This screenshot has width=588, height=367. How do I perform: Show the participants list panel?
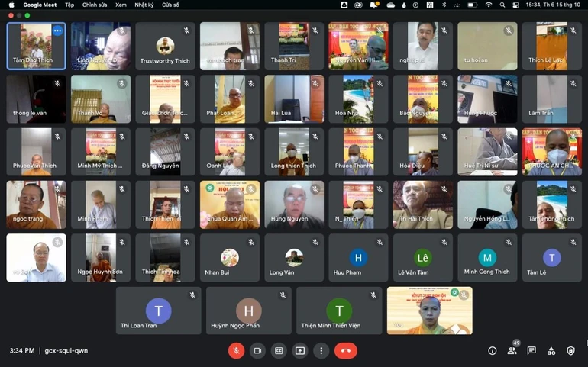[512, 350]
